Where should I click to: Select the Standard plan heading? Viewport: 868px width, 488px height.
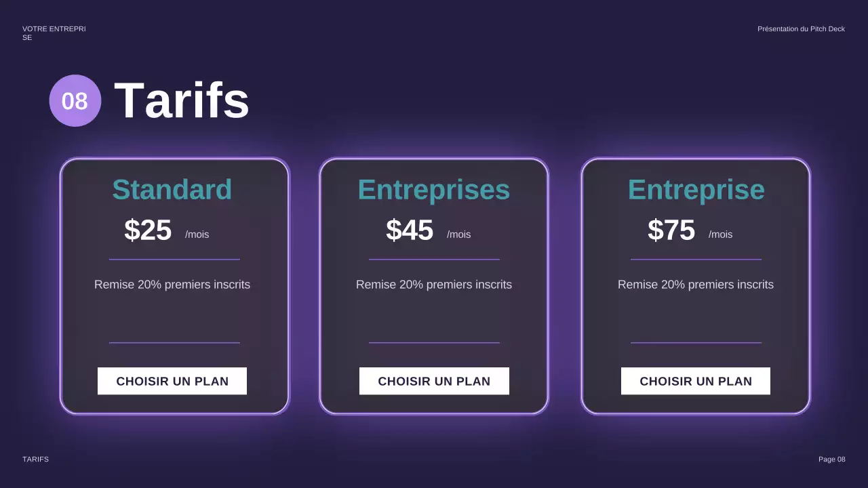172,190
